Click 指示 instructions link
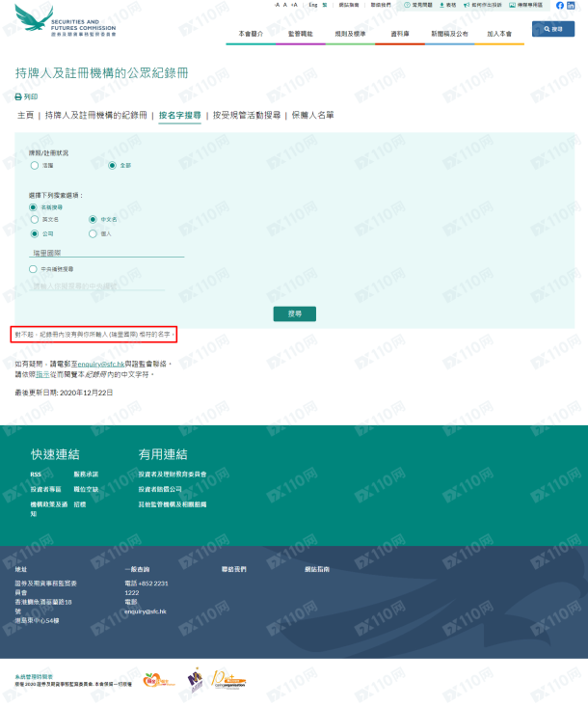588x706 pixels. (x=42, y=374)
